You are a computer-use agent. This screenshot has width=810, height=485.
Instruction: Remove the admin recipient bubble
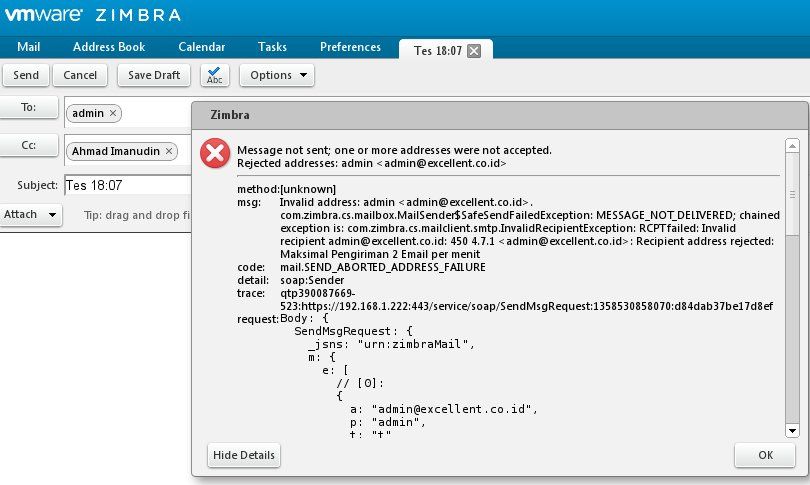pyautogui.click(x=113, y=113)
